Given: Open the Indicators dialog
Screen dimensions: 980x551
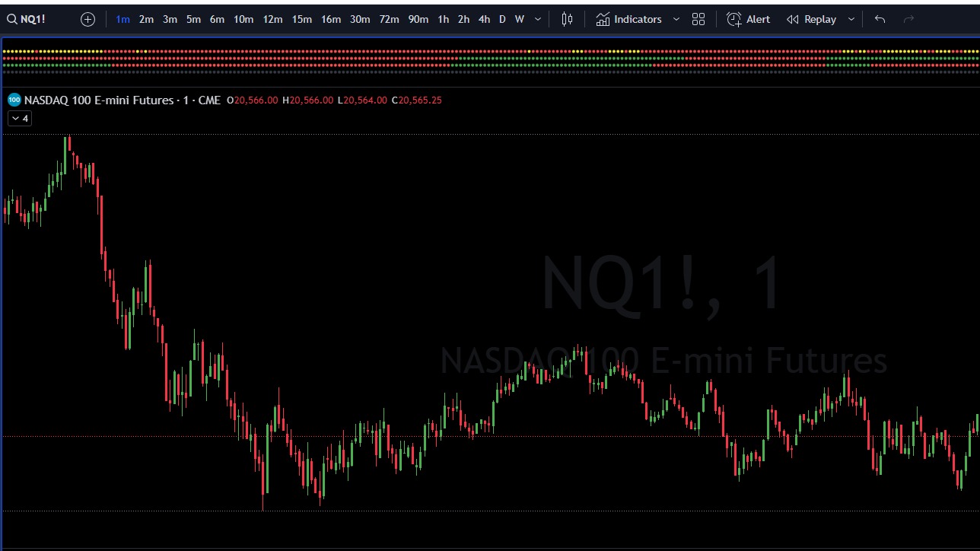Looking at the screenshot, I should tap(629, 19).
